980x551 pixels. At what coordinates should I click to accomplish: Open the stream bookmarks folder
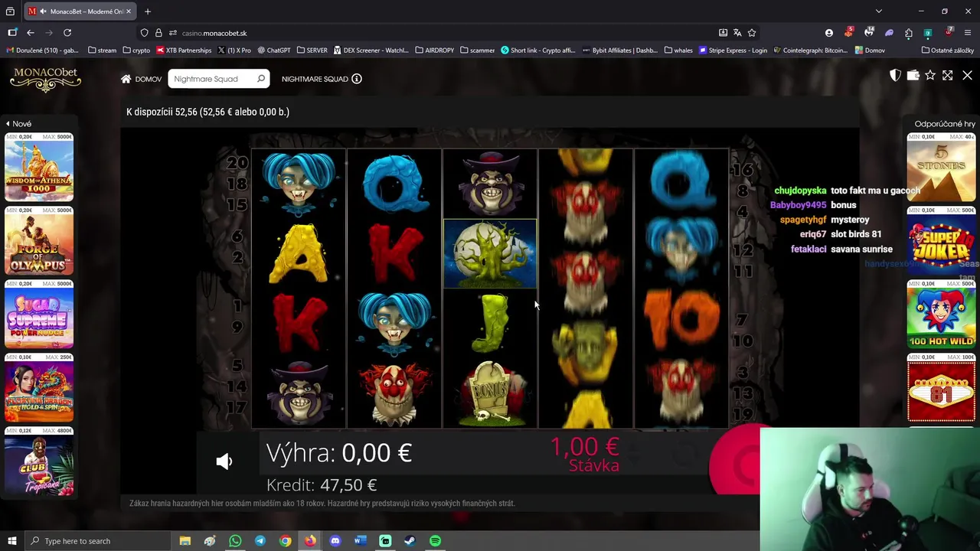103,51
